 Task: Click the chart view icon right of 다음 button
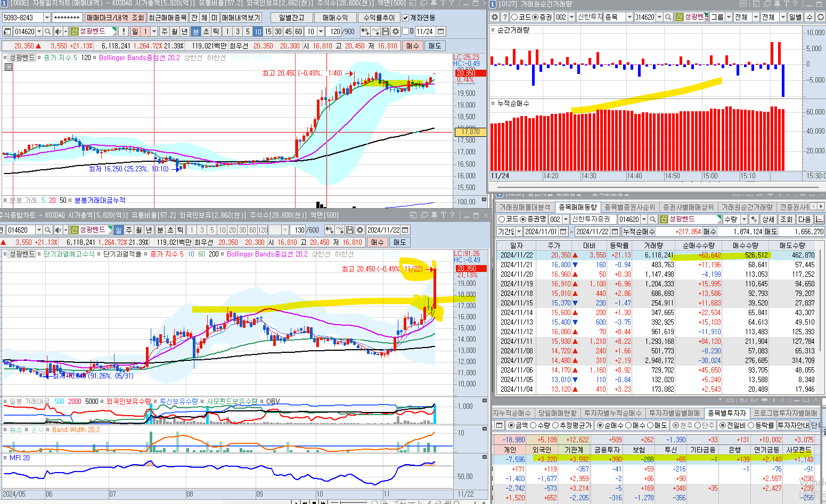point(819,219)
